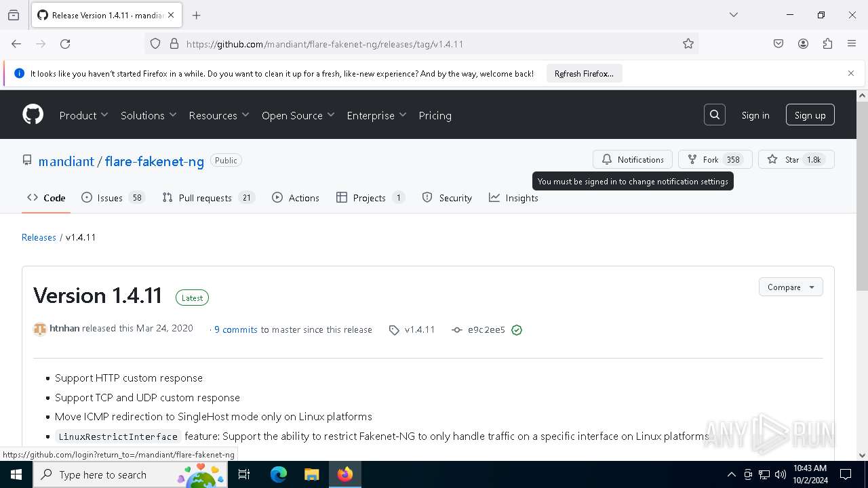868x488 pixels.
Task: Click the volume speaker tray icon
Action: pyautogui.click(x=781, y=474)
